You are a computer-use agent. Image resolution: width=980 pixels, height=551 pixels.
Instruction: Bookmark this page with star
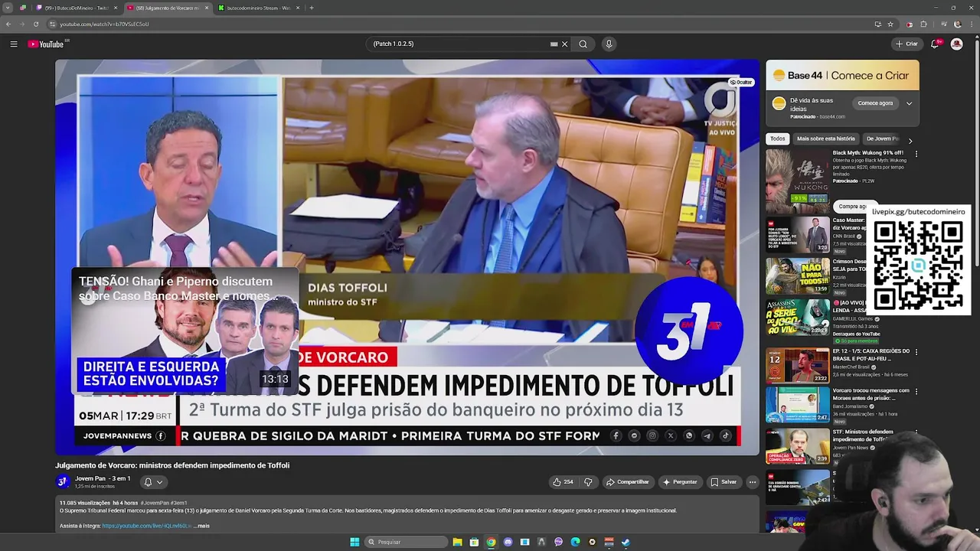point(890,24)
